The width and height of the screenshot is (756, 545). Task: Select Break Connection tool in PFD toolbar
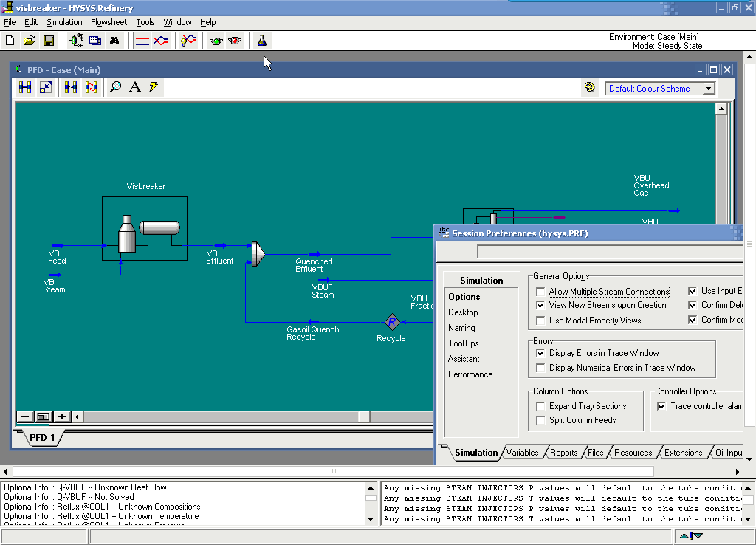[x=71, y=87]
